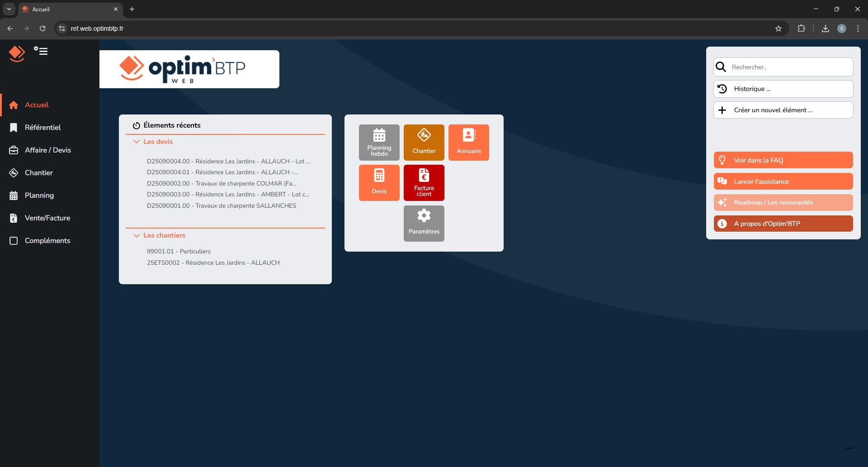Viewport: 868px width, 467px height.
Task: Open the Facture client tile
Action: pos(424,182)
